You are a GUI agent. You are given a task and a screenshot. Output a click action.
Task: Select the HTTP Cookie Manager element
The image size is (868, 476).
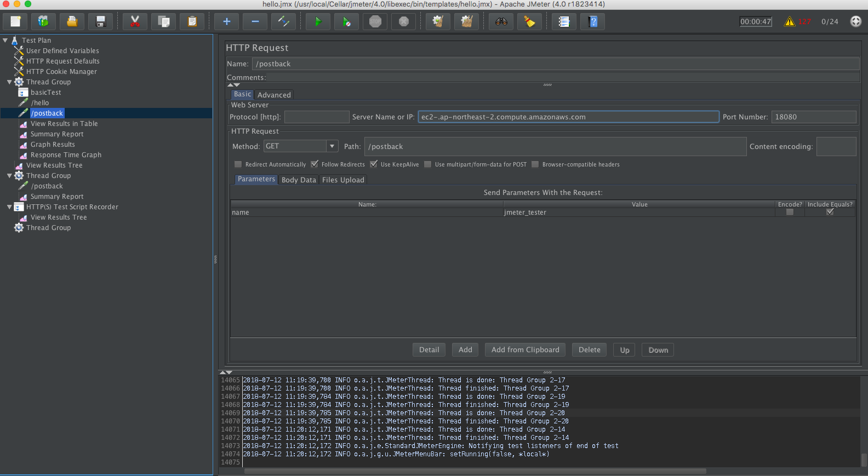pos(61,72)
